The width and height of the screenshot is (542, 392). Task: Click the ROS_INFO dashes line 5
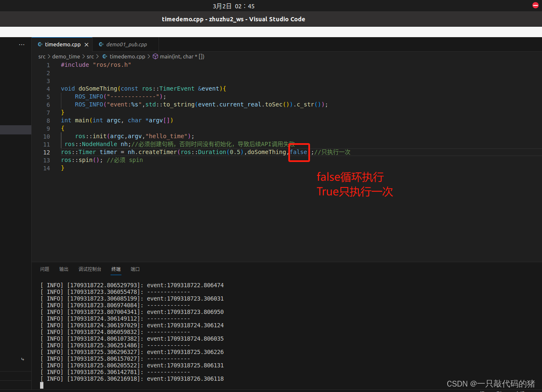coord(121,96)
